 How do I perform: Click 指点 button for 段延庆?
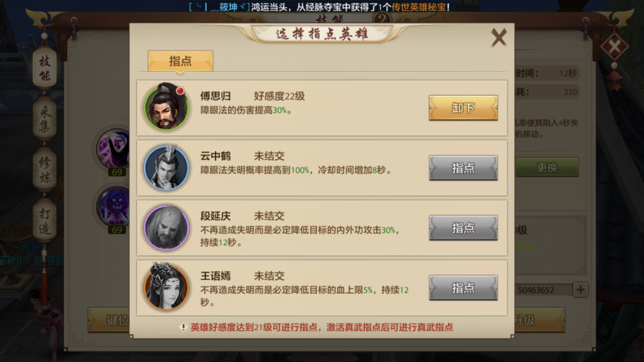(x=463, y=228)
